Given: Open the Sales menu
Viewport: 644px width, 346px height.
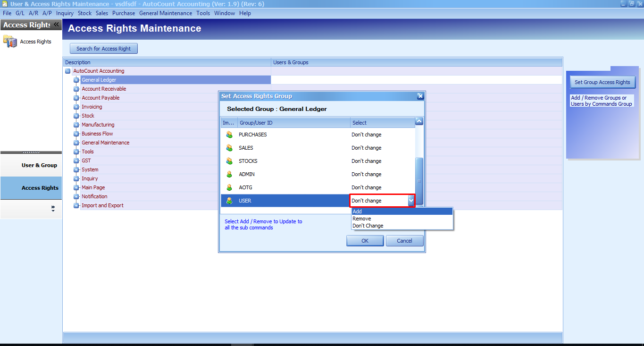Looking at the screenshot, I should (102, 13).
